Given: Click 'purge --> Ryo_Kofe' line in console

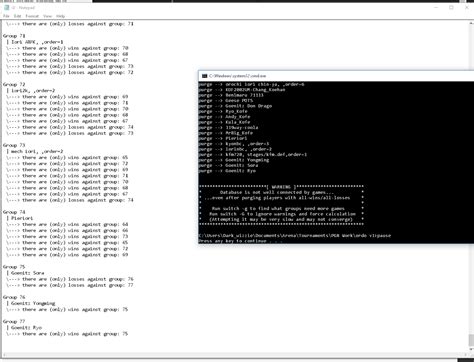Looking at the screenshot, I should (223, 111).
